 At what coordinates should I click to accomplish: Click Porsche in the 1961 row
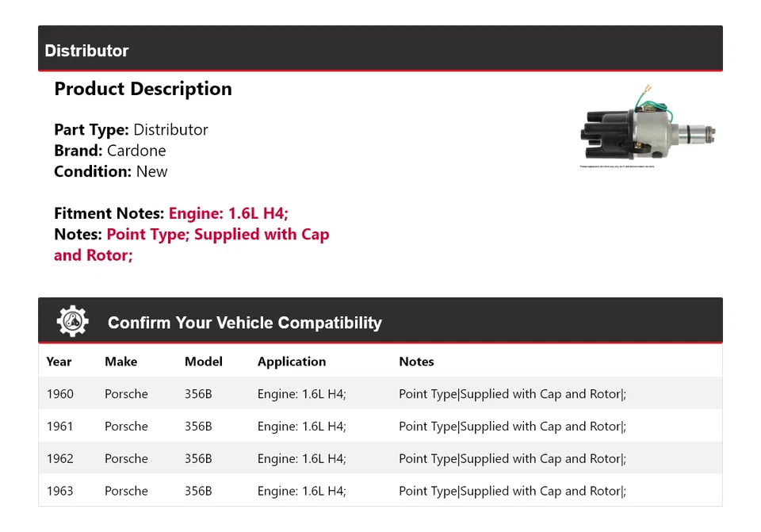click(126, 427)
